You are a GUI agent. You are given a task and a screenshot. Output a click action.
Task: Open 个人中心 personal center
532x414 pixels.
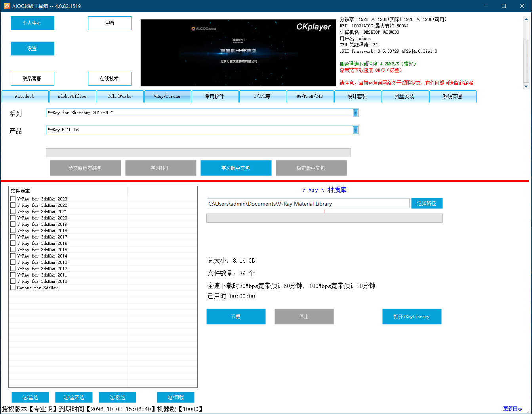[32, 23]
